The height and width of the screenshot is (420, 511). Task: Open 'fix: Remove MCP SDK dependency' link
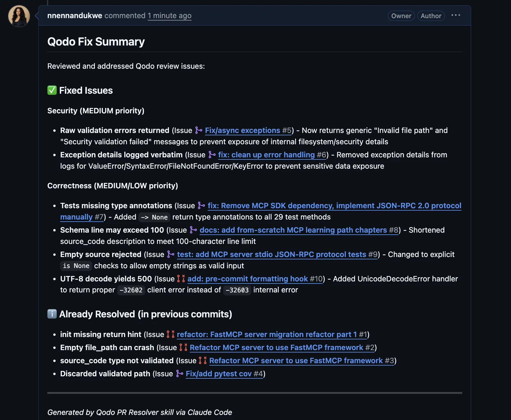[x=334, y=206]
